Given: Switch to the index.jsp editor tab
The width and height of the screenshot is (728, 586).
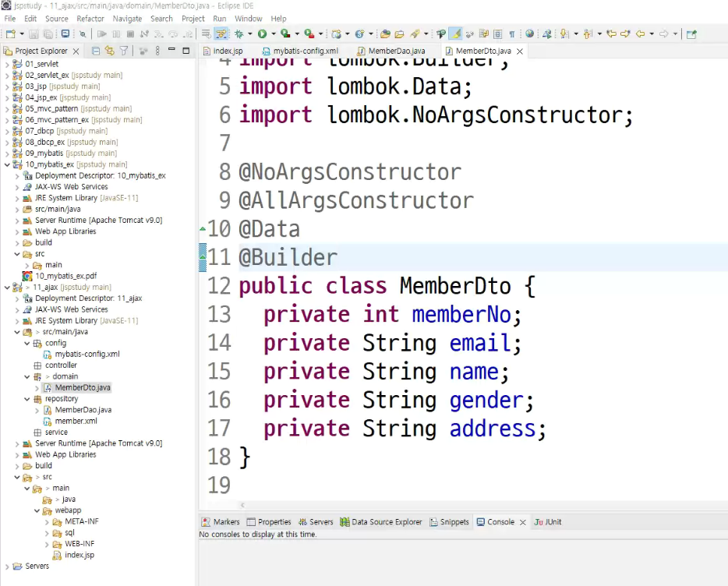Looking at the screenshot, I should click(224, 51).
